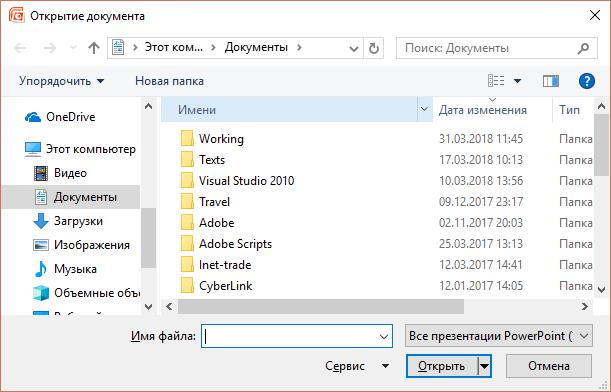
Task: Open Объемные объекты in the sidebar
Action: (x=87, y=293)
